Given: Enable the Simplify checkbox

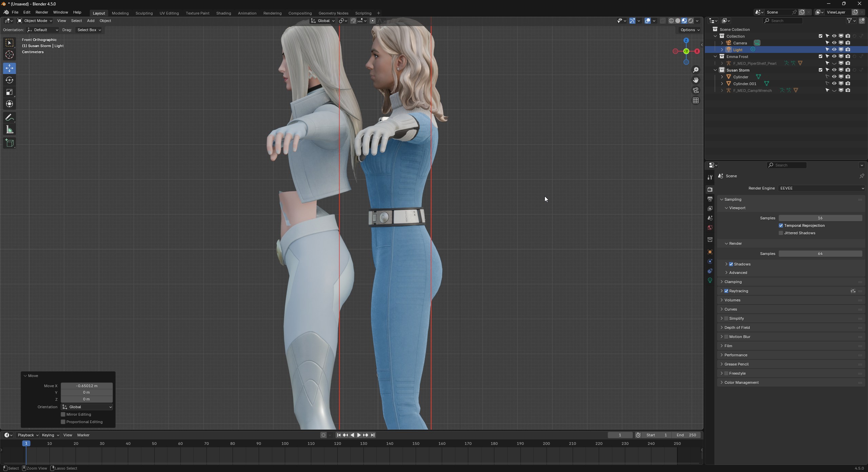Looking at the screenshot, I should [726, 318].
